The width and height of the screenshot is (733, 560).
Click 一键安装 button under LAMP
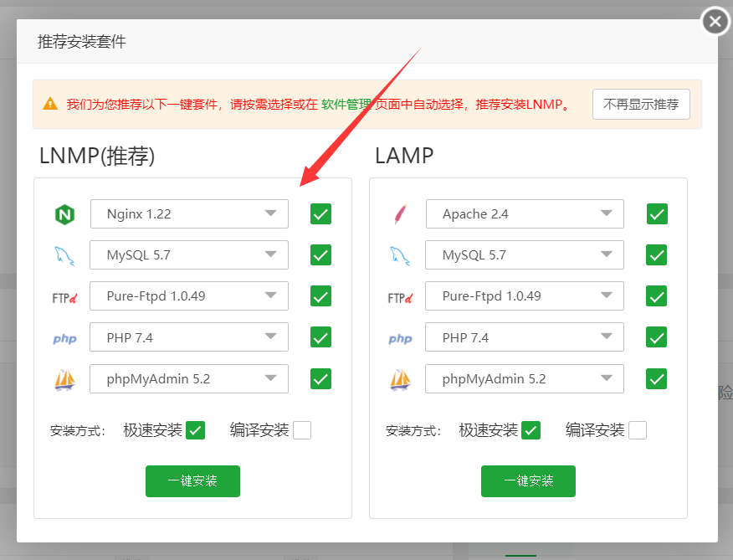click(x=528, y=481)
